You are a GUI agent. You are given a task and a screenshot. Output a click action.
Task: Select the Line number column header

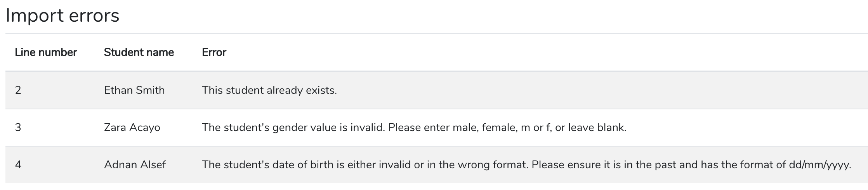[x=46, y=52]
